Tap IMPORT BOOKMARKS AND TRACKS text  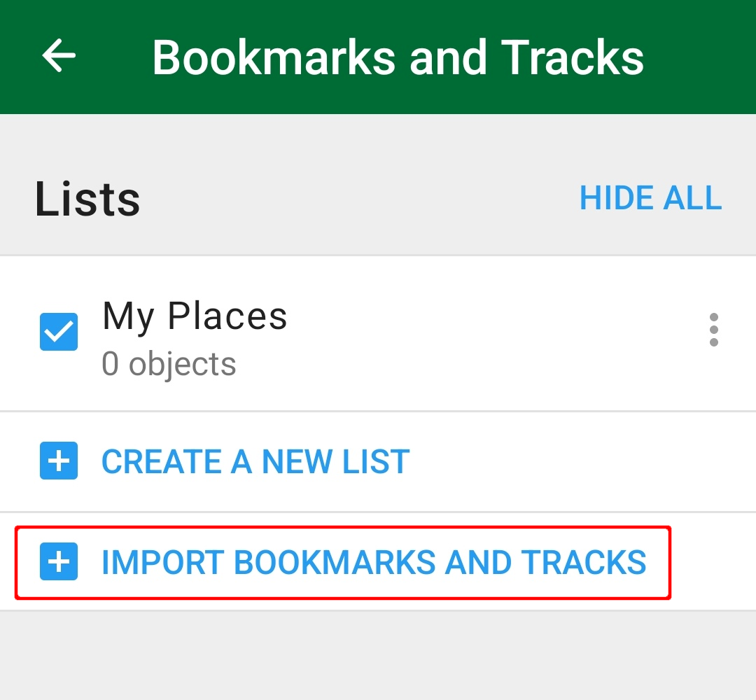pyautogui.click(x=374, y=562)
